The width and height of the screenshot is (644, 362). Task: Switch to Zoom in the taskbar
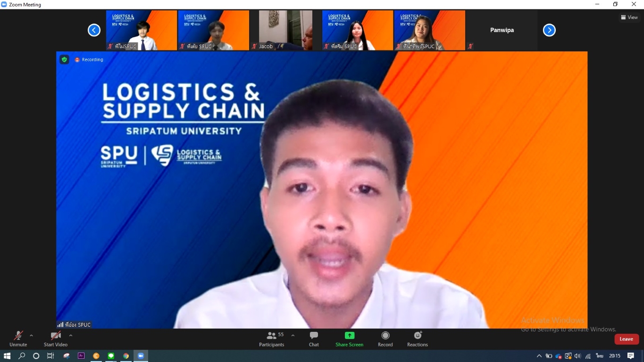(x=141, y=356)
